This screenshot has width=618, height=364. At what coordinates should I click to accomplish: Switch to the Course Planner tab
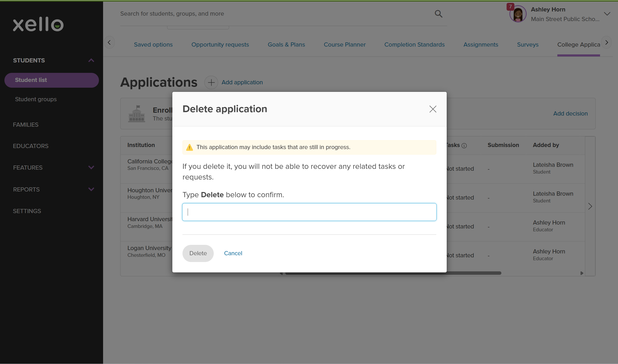(344, 44)
